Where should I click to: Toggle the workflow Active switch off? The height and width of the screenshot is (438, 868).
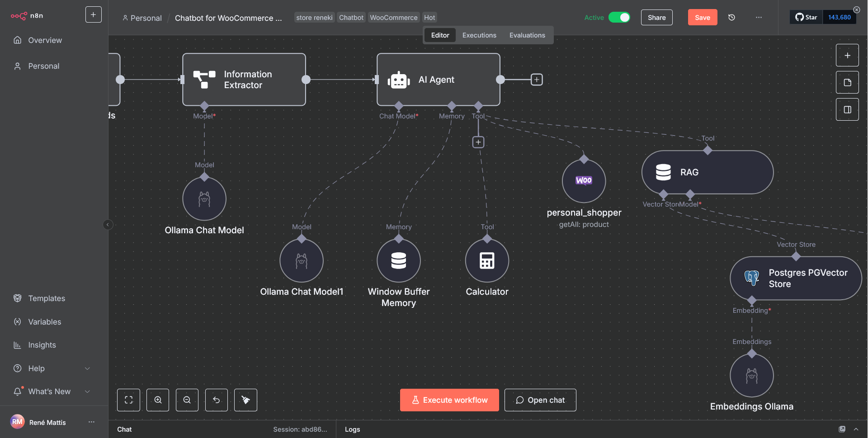(619, 18)
